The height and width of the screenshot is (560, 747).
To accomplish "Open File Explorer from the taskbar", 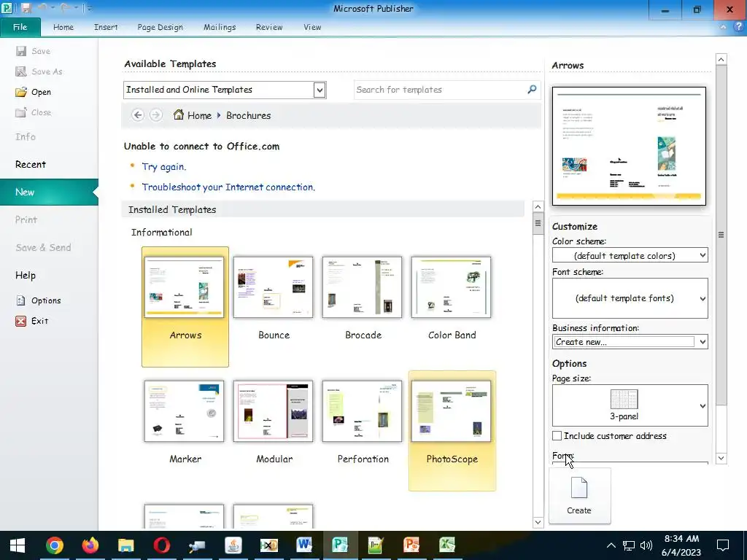I will [126, 545].
